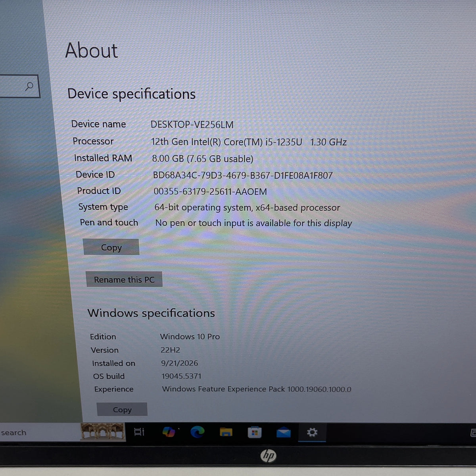476x476 pixels.
Task: Select the Device ID value BD68A34C
Action: [x=243, y=175]
